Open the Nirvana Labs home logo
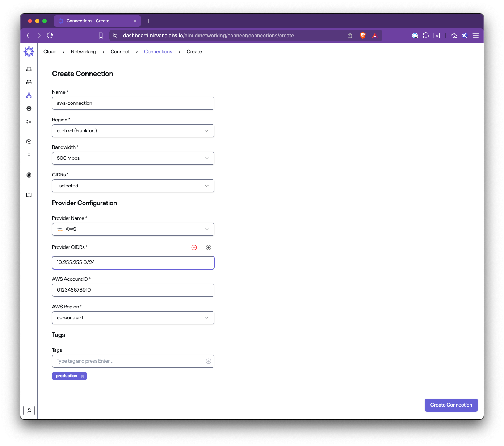This screenshot has height=446, width=504. tap(29, 51)
